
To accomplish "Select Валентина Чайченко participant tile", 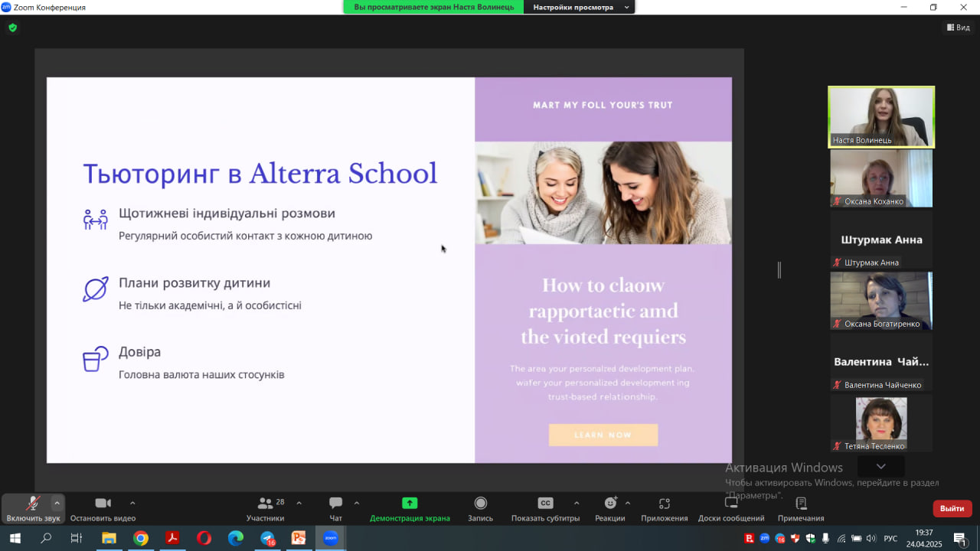I will tap(881, 362).
